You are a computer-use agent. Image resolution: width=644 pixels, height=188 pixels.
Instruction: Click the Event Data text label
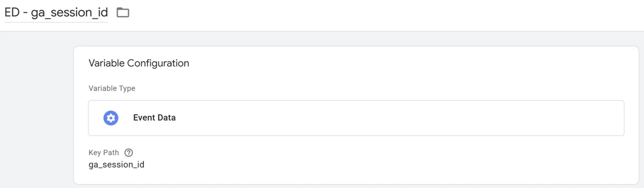[x=154, y=118]
